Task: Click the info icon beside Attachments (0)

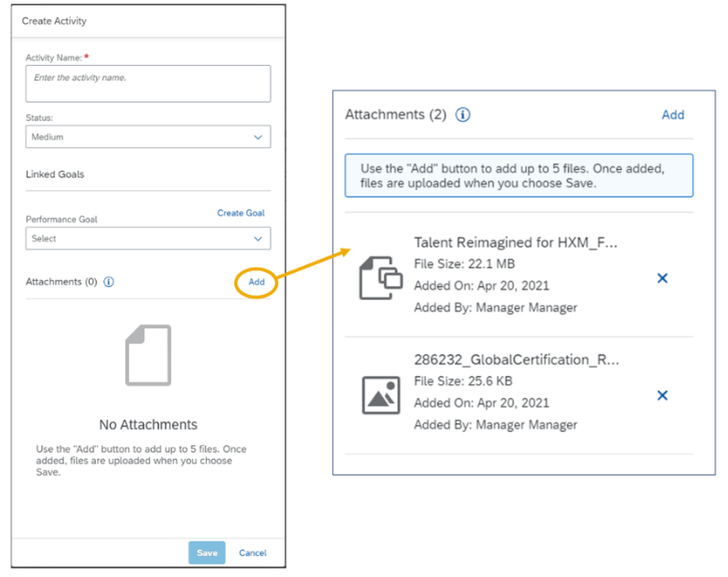Action: (109, 283)
